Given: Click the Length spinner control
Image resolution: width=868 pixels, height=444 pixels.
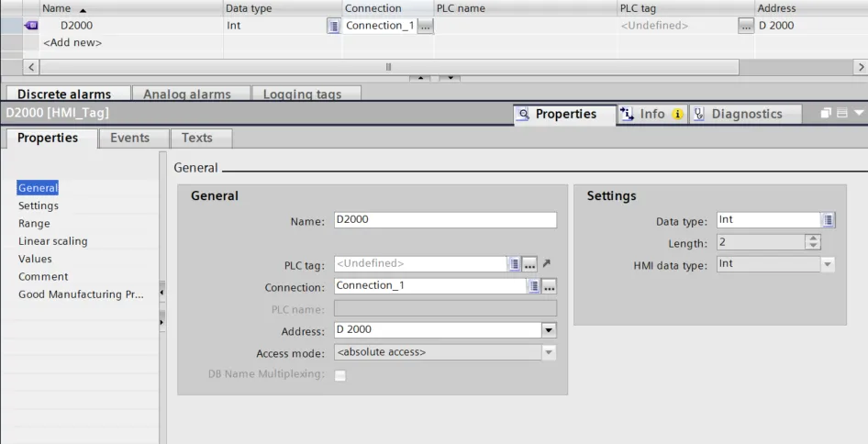Looking at the screenshot, I should click(x=812, y=242).
